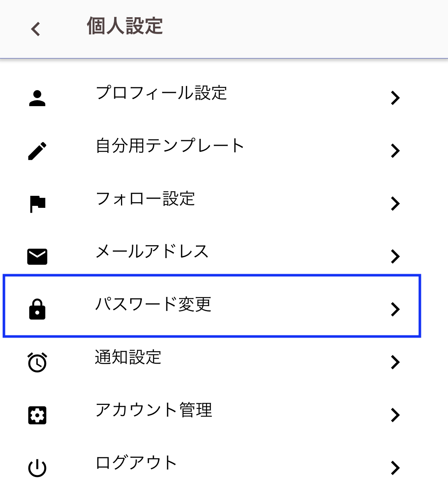Click the pencil icon for personal templates

pos(37,151)
